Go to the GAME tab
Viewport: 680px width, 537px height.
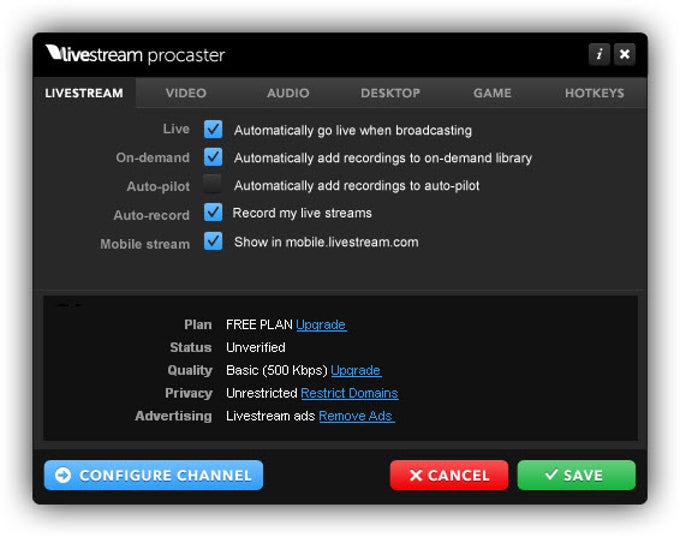coord(492,93)
